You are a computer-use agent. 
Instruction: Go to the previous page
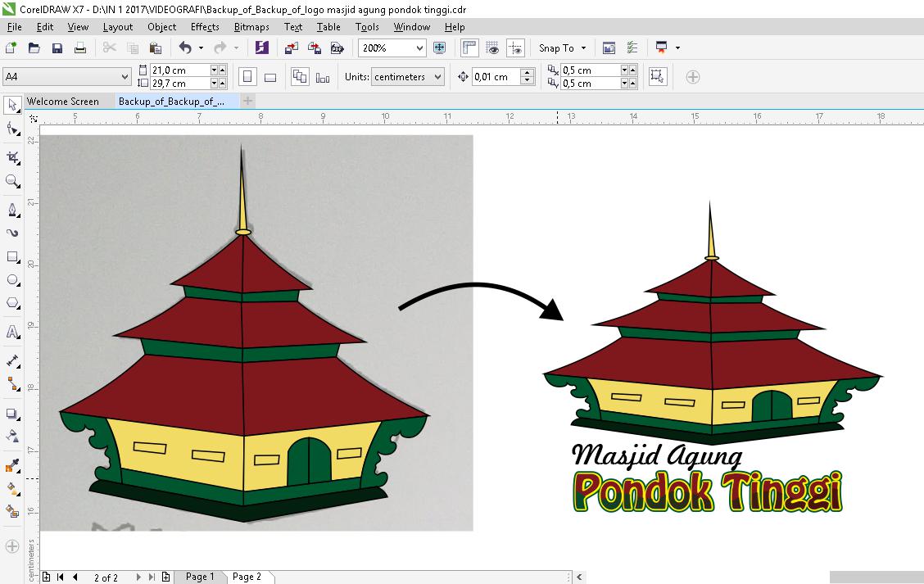[x=75, y=577]
